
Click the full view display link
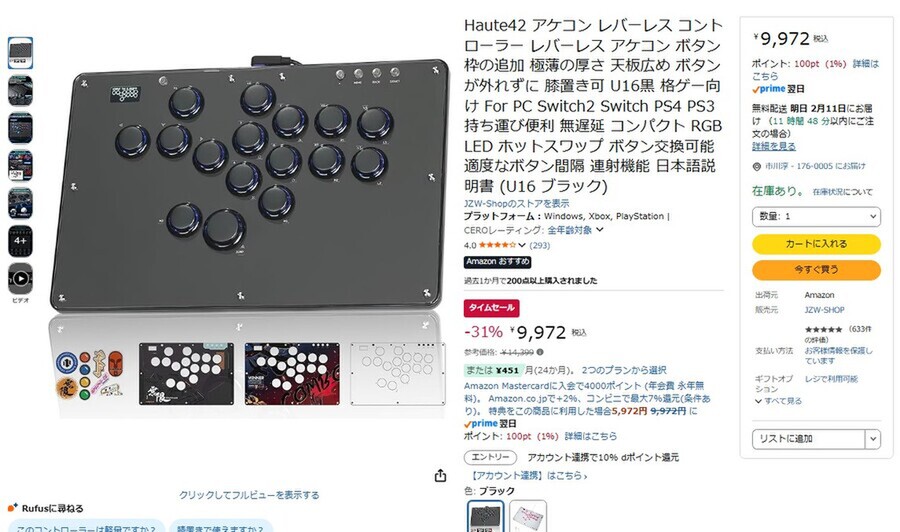[x=249, y=495]
